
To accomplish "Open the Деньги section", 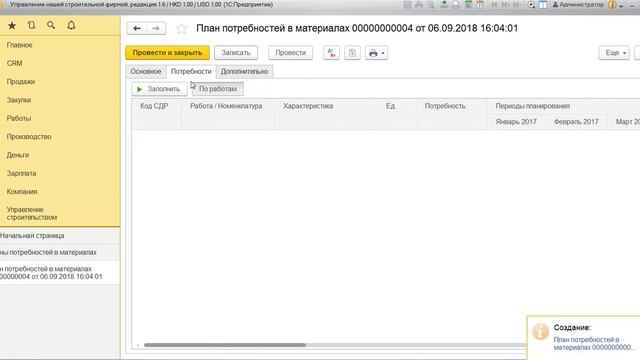I will tap(18, 155).
